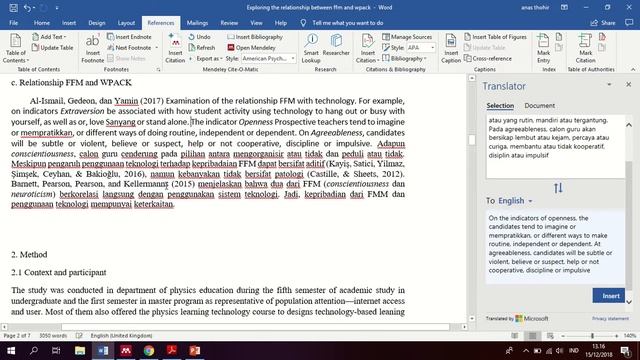Click Add Text in Table of Contents group
Screen dimensions: 640x360
[x=49, y=37]
